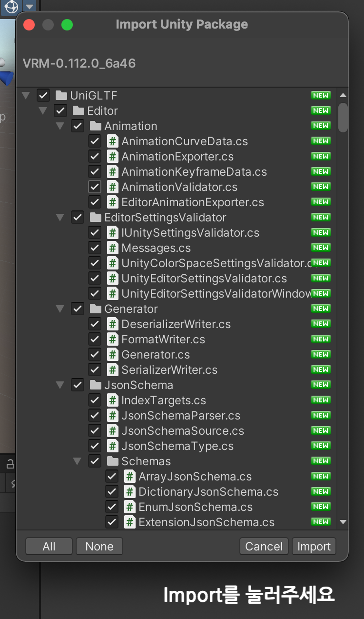Deselect everything with the None button
Image resolution: width=364 pixels, height=619 pixels.
tap(99, 547)
